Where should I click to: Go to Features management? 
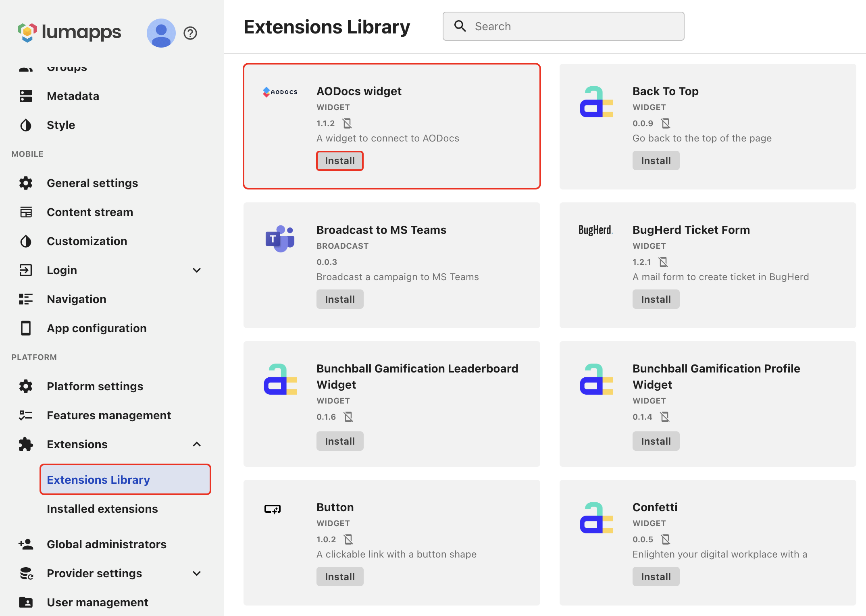tap(109, 415)
